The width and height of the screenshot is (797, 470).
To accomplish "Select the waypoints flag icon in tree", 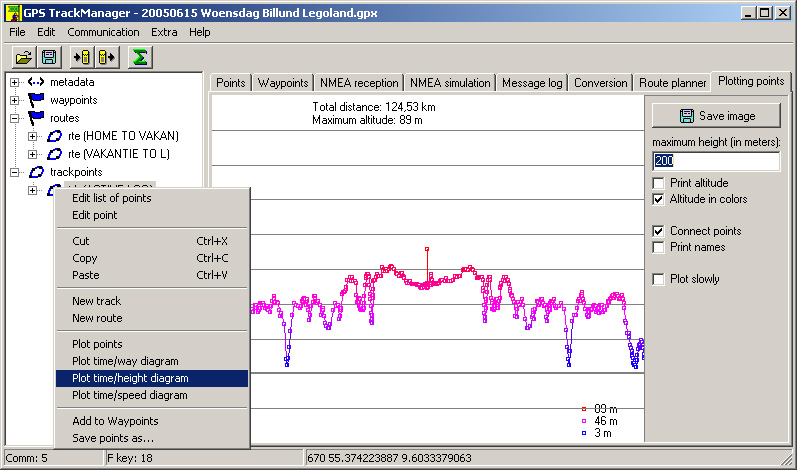I will (x=36, y=100).
